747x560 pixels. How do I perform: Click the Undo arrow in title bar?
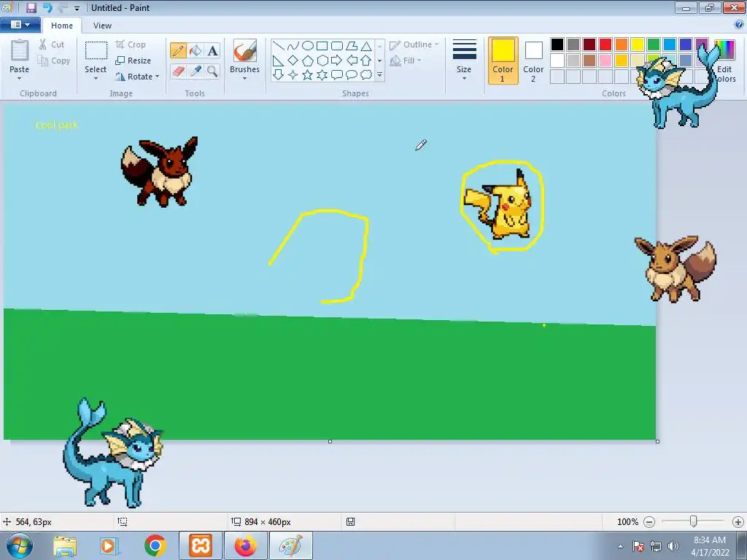47,8
